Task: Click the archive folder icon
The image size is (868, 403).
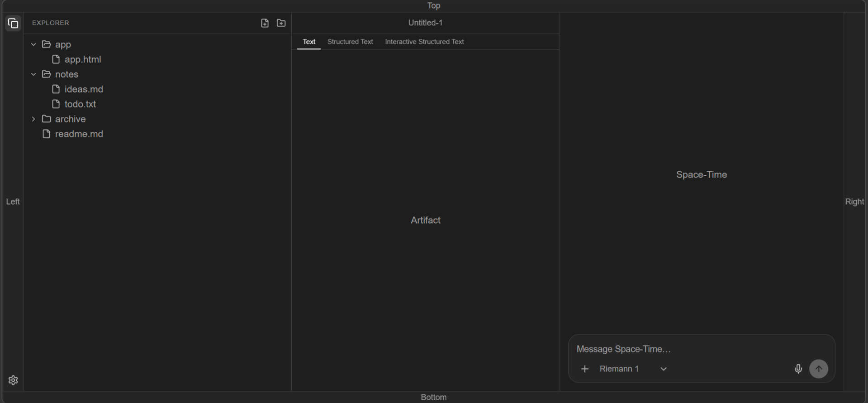Action: pyautogui.click(x=46, y=119)
